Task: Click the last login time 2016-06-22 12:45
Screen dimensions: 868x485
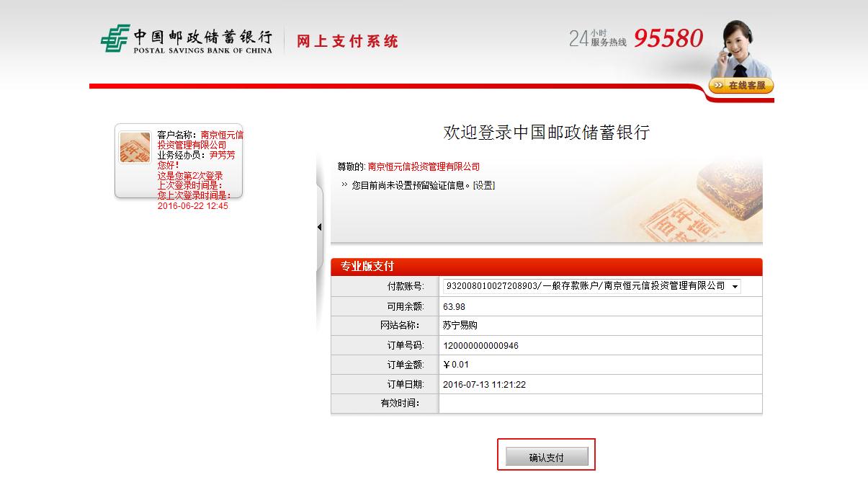Action: [192, 206]
